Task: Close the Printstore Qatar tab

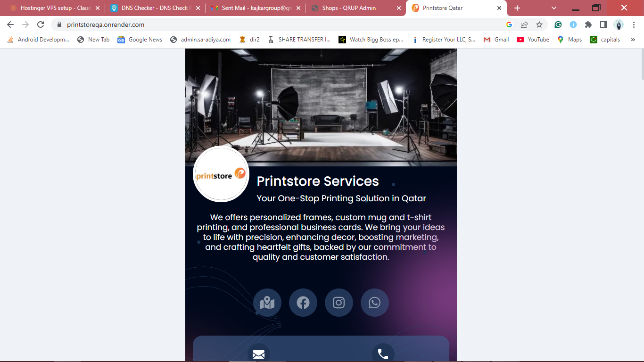Action: [499, 8]
